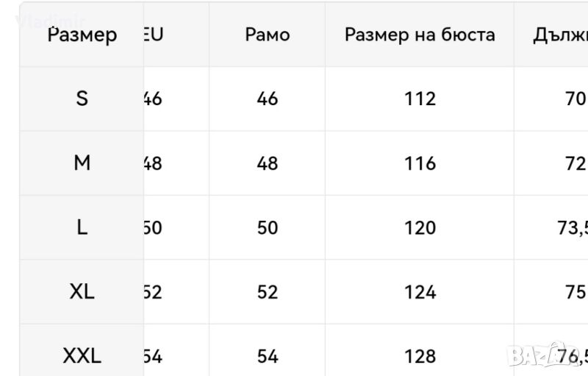Select the Рамо column header
Viewport: 588px width, 376px height.
(268, 35)
